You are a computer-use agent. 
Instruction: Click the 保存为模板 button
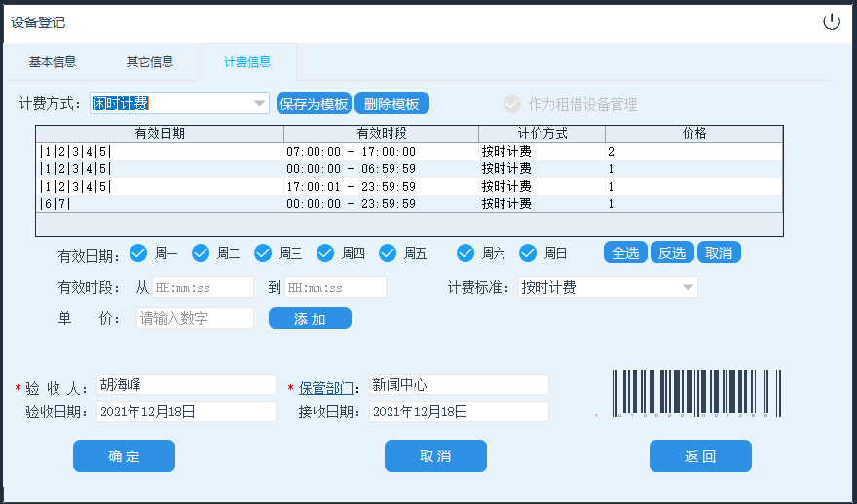click(x=314, y=104)
